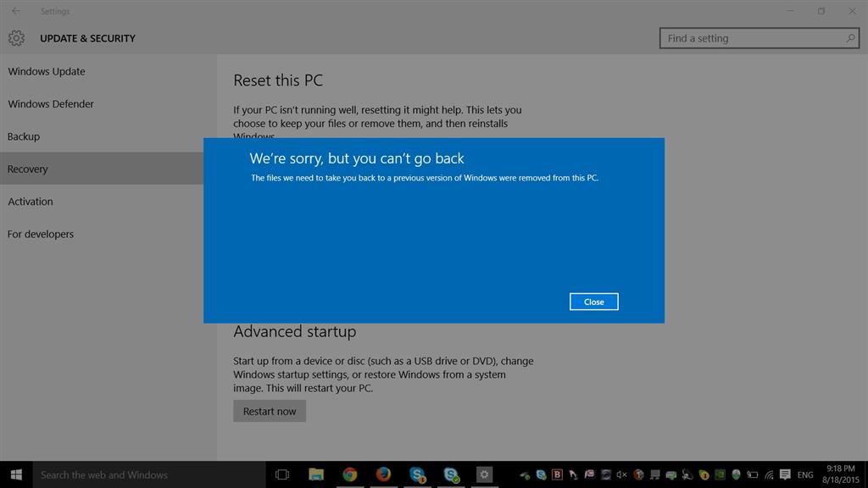Click the 'Reset this PC' heading
The image size is (868, 488).
(x=278, y=80)
